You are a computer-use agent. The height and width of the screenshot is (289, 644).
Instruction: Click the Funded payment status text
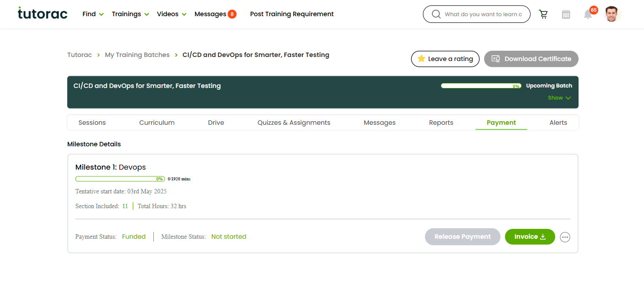134,236
